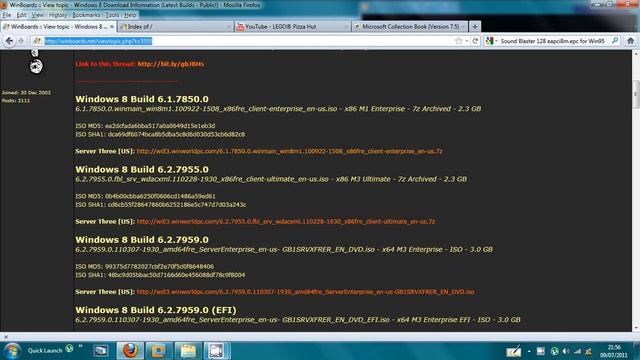This screenshot has height=360, width=640.
Task: Click the green Quick Launch icon
Action: pos(69,349)
